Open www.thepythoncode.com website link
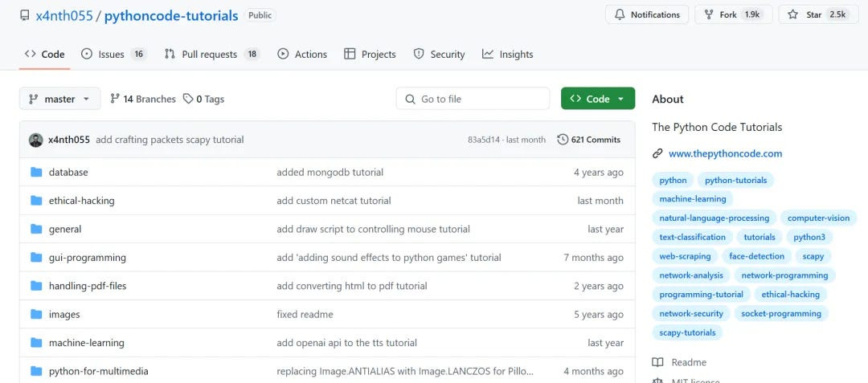 (725, 153)
